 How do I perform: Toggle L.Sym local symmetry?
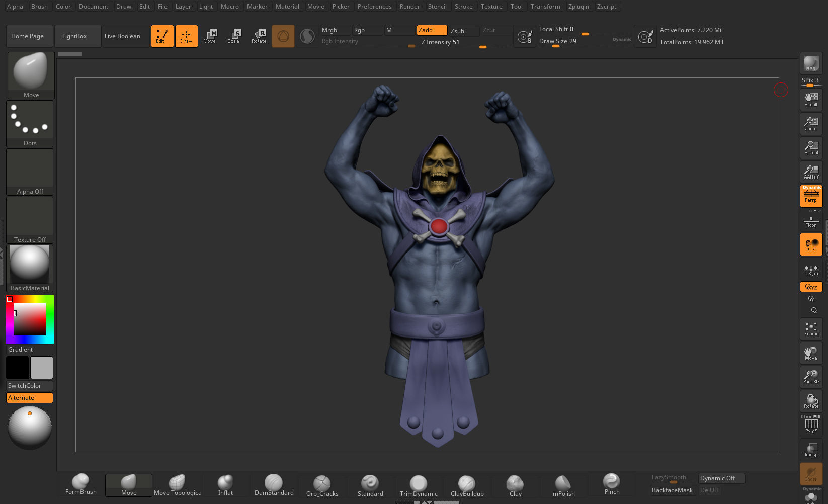click(811, 270)
